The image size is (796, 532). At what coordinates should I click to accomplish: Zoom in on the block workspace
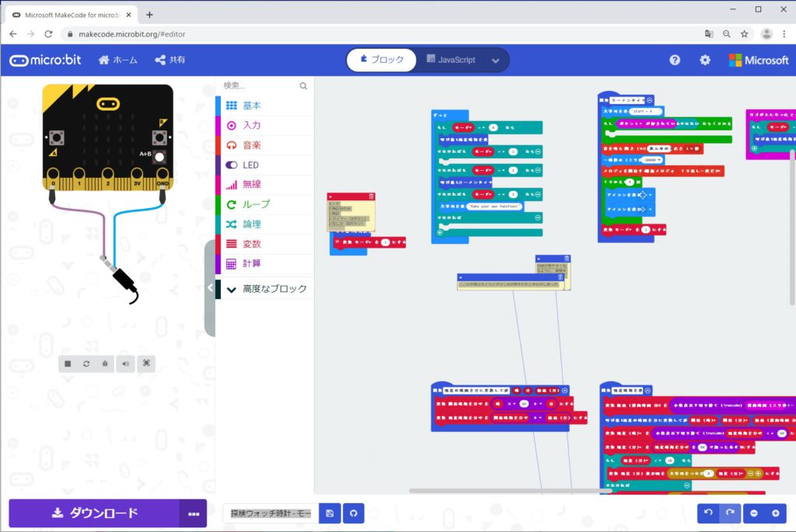(x=775, y=513)
